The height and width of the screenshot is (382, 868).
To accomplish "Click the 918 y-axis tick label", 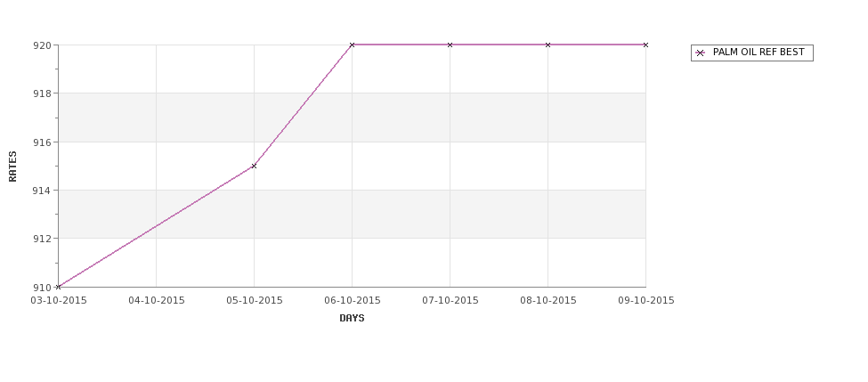I will click(42, 93).
